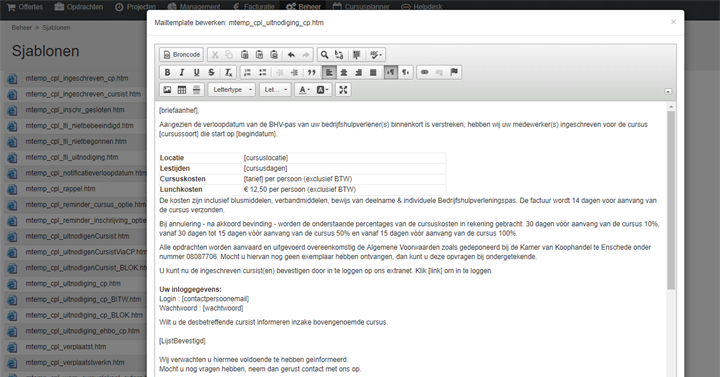Collapse the editor toolbar

[x=668, y=91]
